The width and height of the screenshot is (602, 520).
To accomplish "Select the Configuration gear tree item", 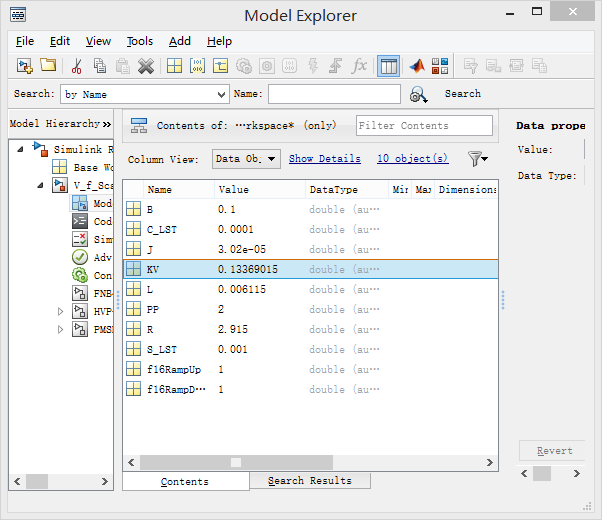I will tap(92, 275).
